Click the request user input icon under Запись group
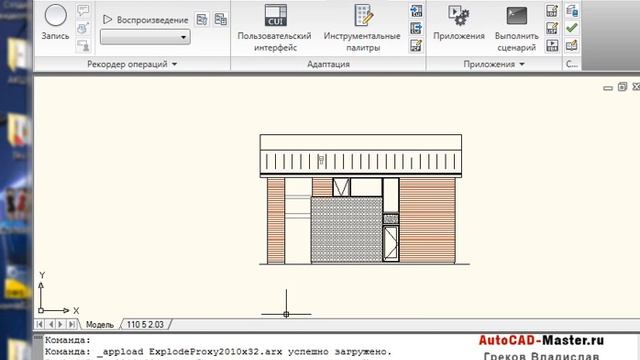The height and width of the screenshot is (360, 640). pos(83,46)
